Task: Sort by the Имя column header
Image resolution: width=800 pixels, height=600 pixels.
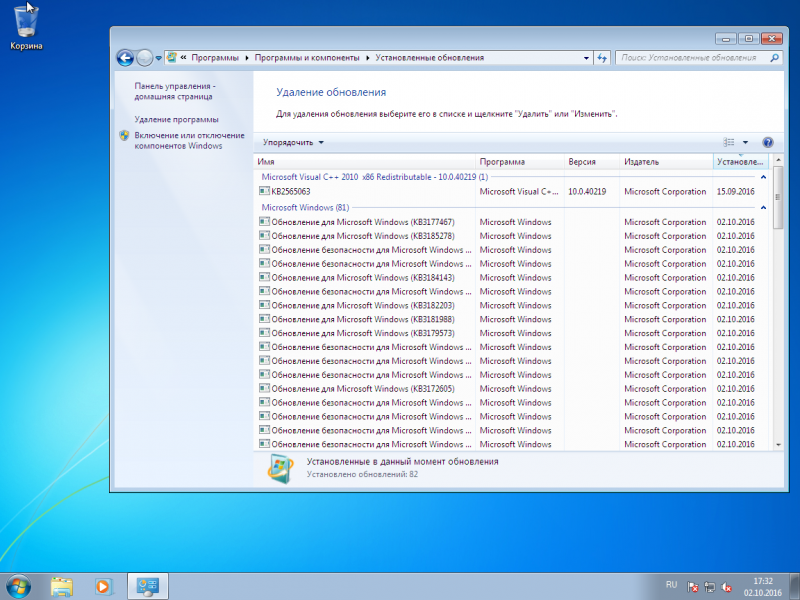Action: (x=364, y=162)
